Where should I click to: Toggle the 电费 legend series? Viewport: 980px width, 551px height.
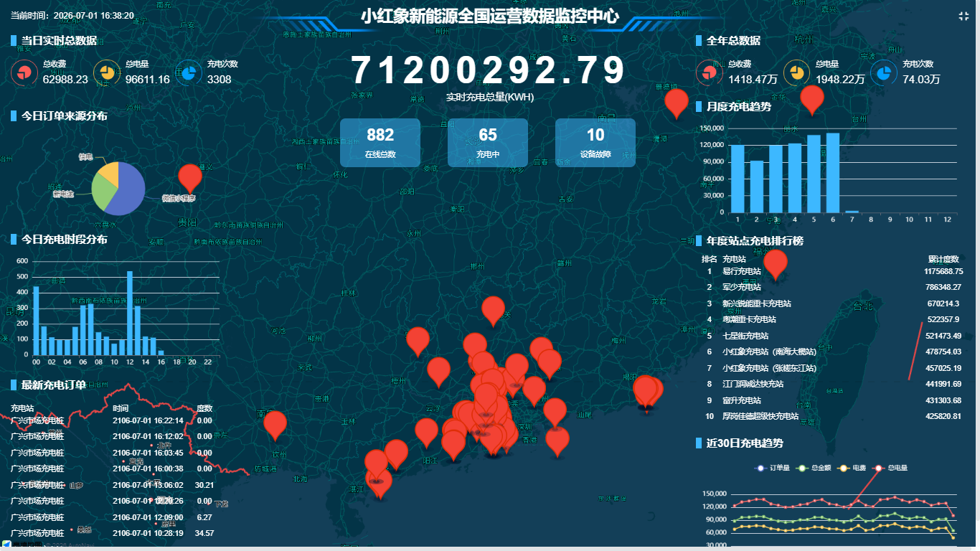[852, 468]
